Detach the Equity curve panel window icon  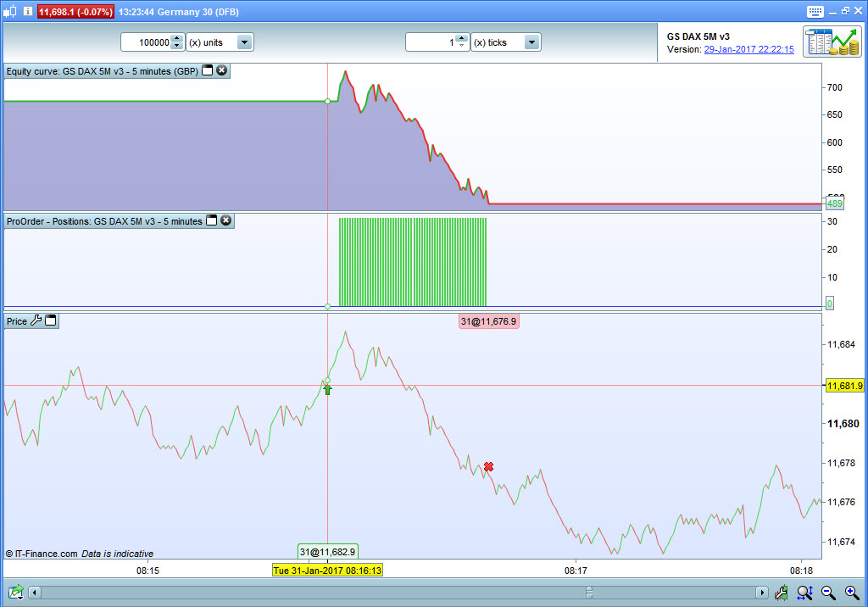pos(207,70)
